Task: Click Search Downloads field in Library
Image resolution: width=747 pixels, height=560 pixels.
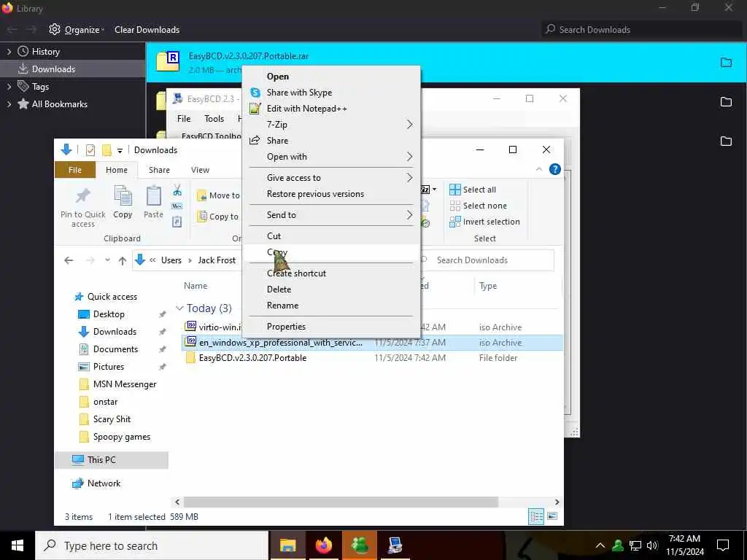Action: click(641, 29)
